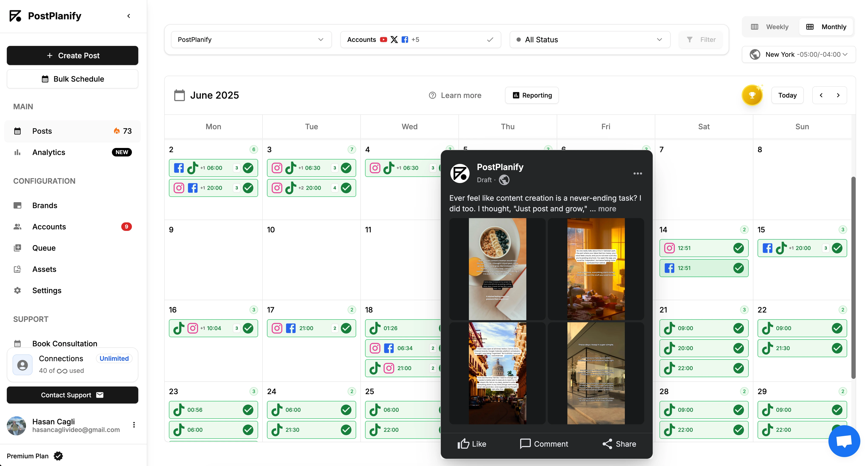Viewport: 868px width, 466px height.
Task: Click the fire icon next to 73 posts
Action: (x=117, y=131)
